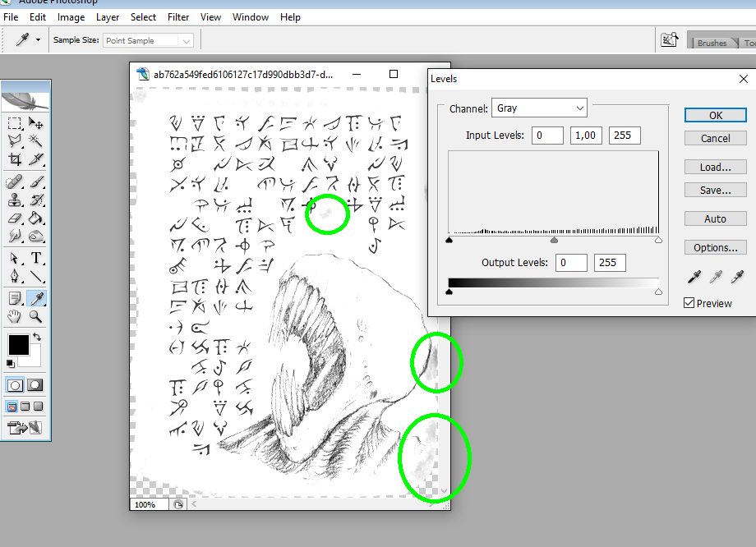Select the Paint Bucket tool
The image size is (756, 547).
[x=35, y=218]
